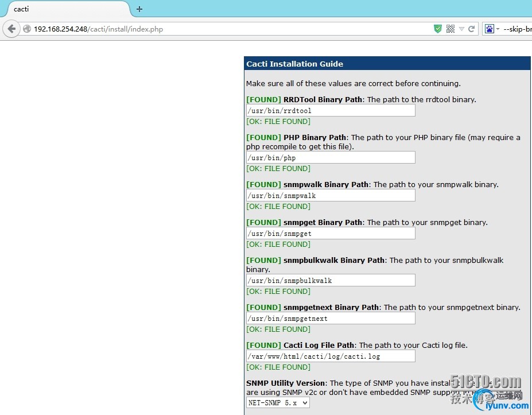532x415 pixels.
Task: Click the snmpbulkwalk Binary Path label
Action: tap(334, 260)
